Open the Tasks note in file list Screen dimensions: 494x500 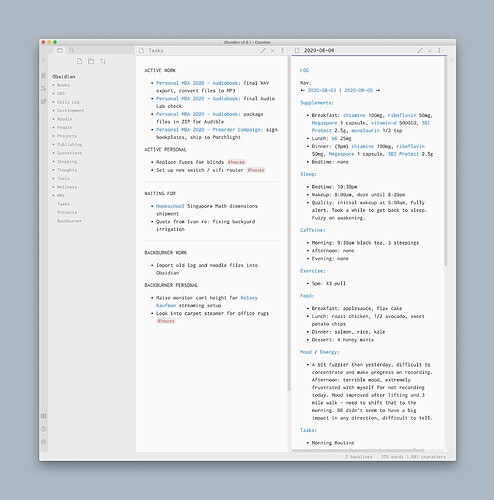coord(63,204)
